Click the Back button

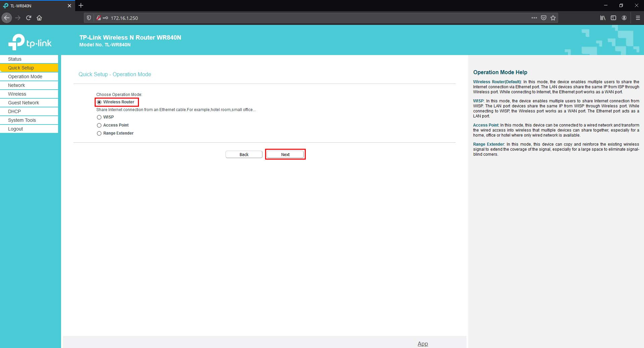coord(244,154)
